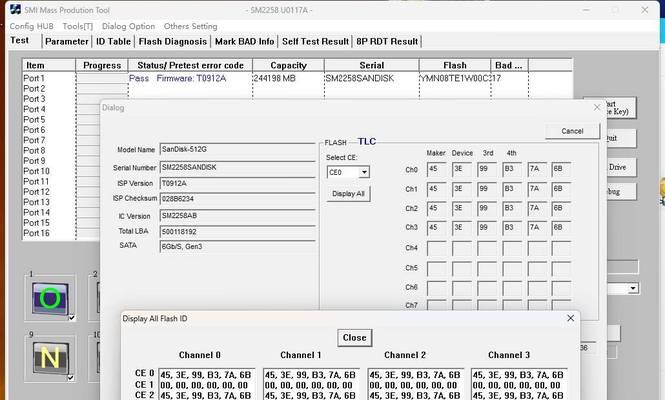The width and height of the screenshot is (665, 400).
Task: Toggle the checkbox under port 9 indicator
Action: [x=70, y=378]
